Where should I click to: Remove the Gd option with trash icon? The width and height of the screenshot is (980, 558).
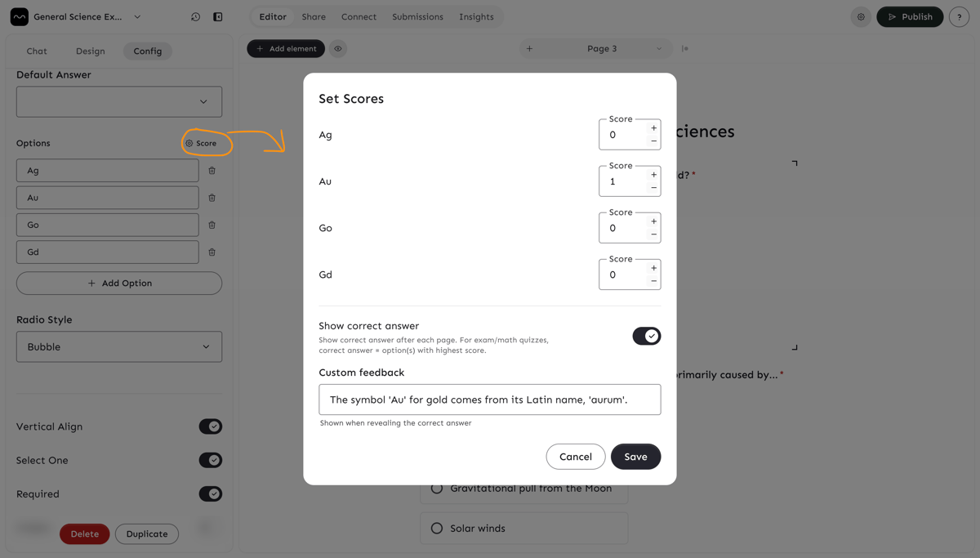pos(212,252)
